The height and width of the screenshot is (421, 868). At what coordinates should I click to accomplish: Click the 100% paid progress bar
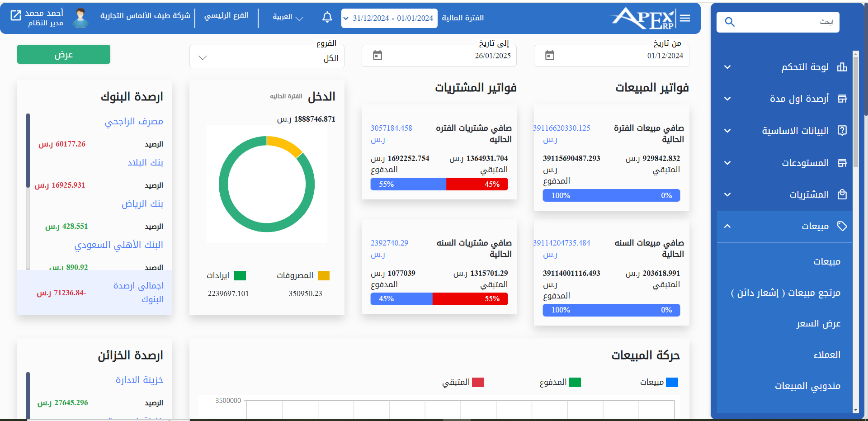561,195
